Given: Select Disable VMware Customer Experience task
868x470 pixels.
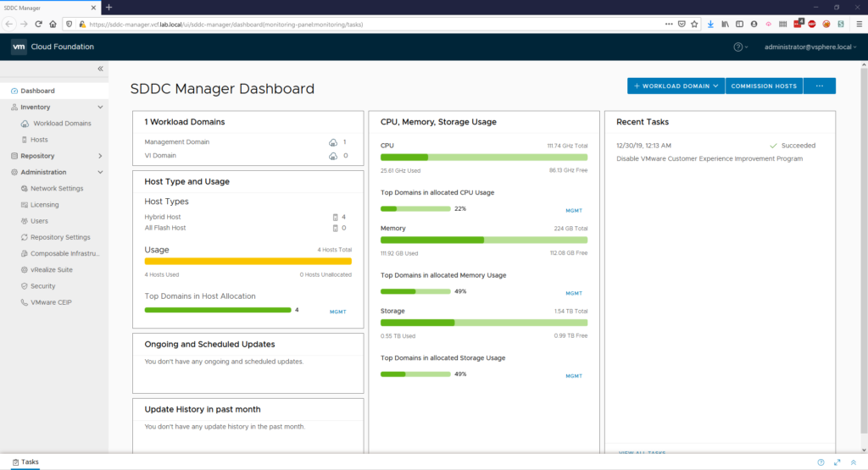Looking at the screenshot, I should (x=709, y=158).
